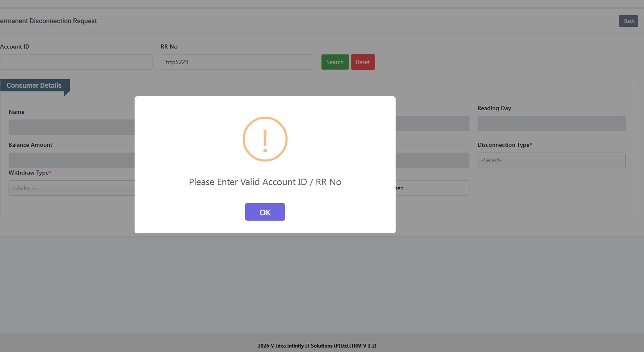
Task: Click the Withdraw Type label
Action: 29,173
